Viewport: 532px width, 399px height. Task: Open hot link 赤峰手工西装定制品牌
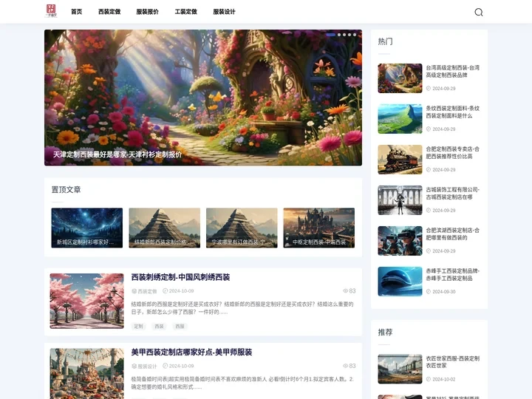pos(453,274)
